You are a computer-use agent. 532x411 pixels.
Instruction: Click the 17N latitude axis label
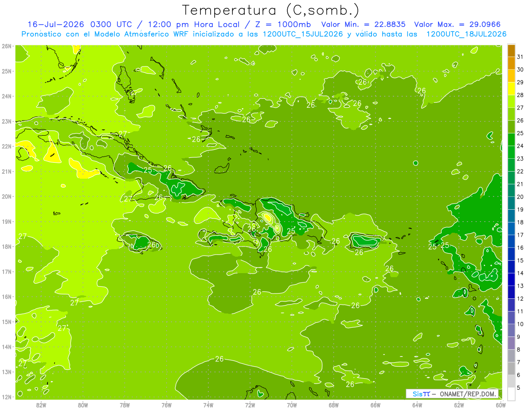[x=6, y=271]
